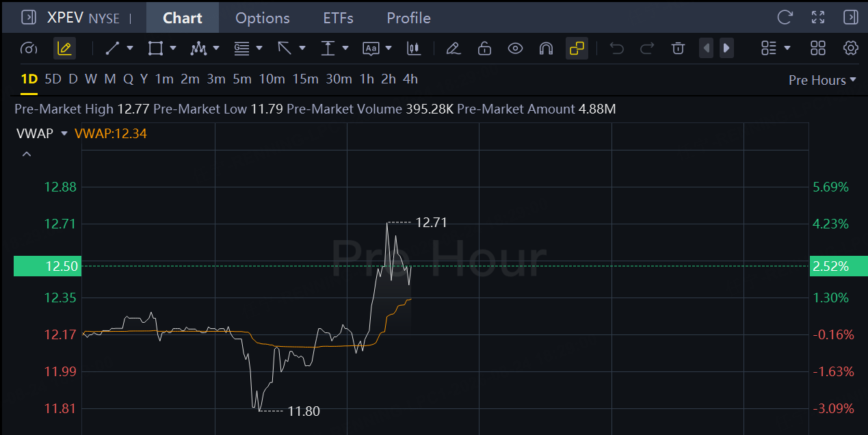Image resolution: width=868 pixels, height=435 pixels.
Task: Select the 10m interval
Action: coord(272,79)
